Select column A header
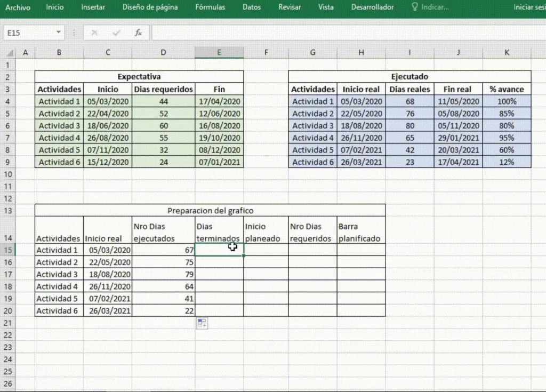 coord(25,53)
